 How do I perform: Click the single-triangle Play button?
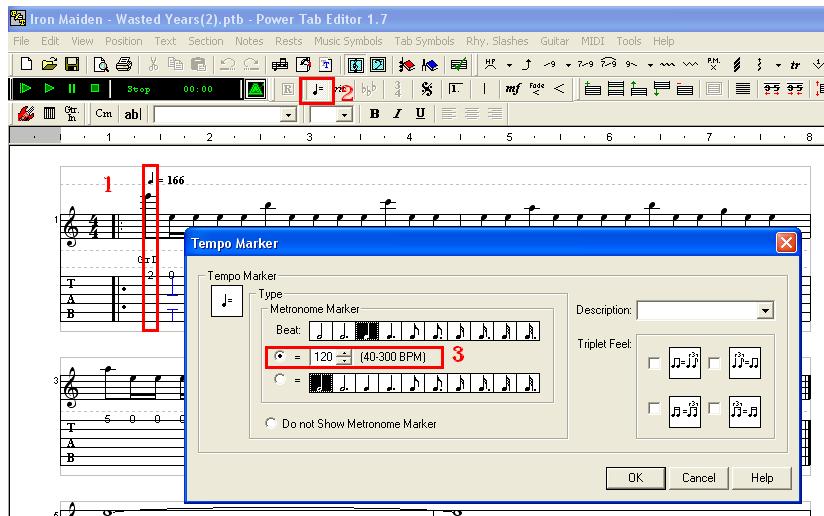click(x=49, y=88)
